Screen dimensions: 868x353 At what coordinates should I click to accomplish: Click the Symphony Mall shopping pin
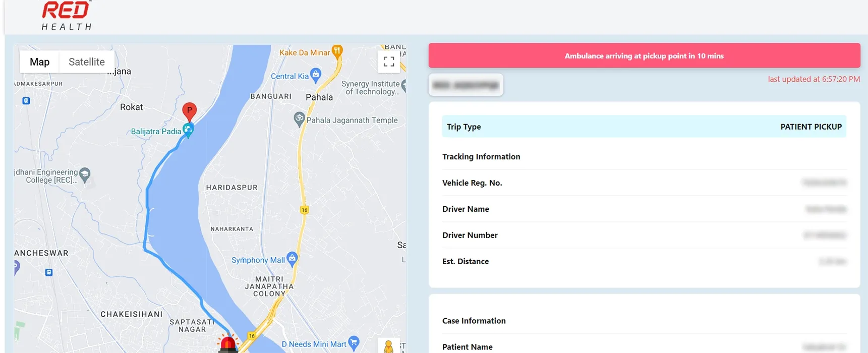click(x=292, y=259)
